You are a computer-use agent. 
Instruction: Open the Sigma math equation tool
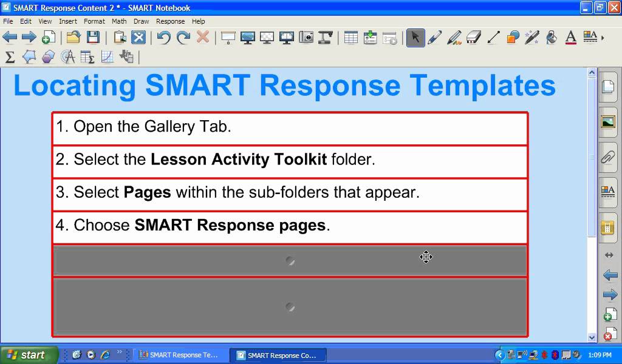click(10, 57)
